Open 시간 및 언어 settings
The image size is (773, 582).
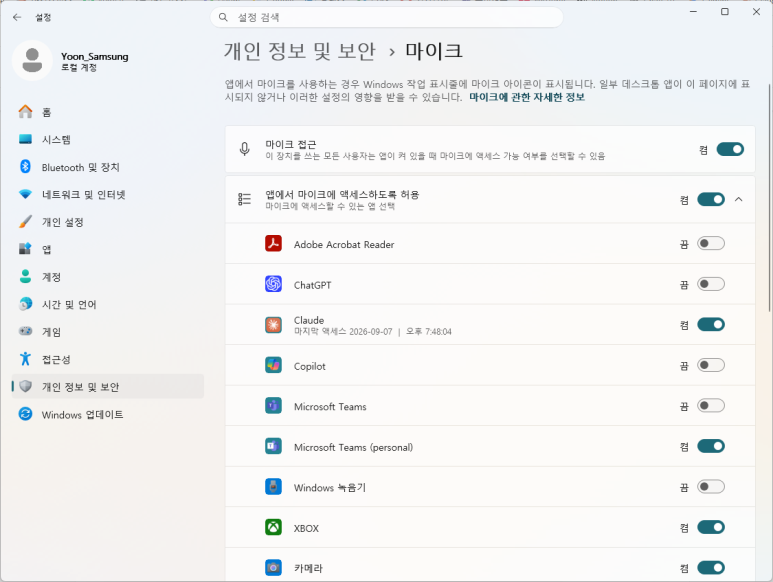[x=107, y=305]
